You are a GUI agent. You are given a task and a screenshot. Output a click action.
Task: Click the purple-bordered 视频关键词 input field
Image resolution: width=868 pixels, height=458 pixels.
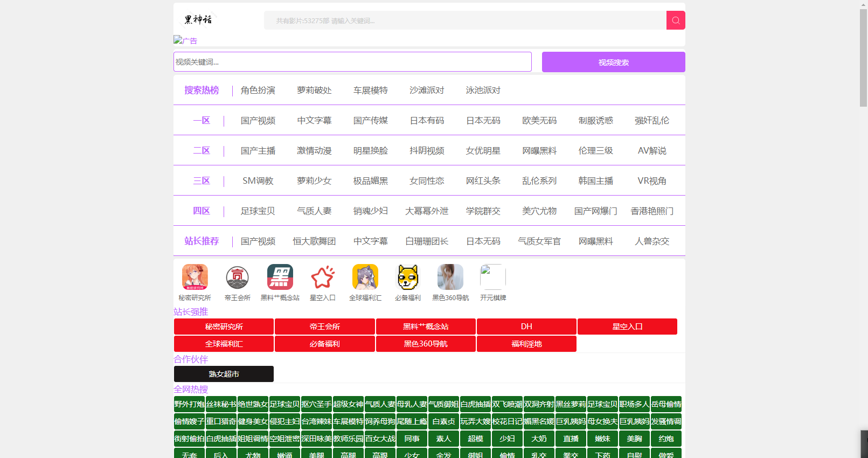pyautogui.click(x=352, y=62)
